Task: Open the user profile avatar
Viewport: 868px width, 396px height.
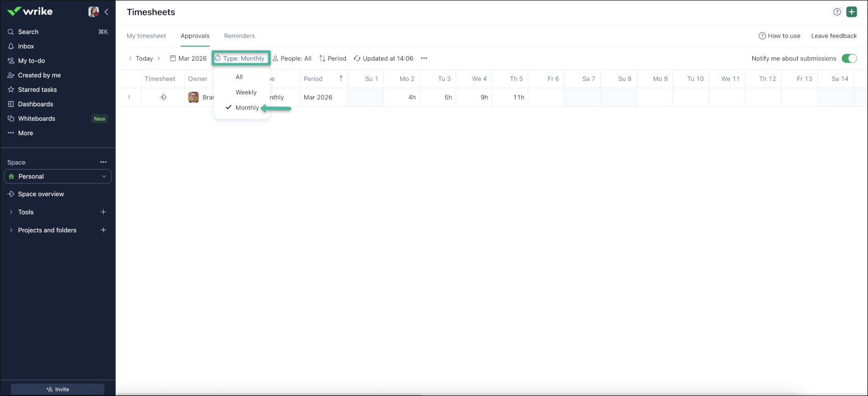Action: click(x=93, y=12)
